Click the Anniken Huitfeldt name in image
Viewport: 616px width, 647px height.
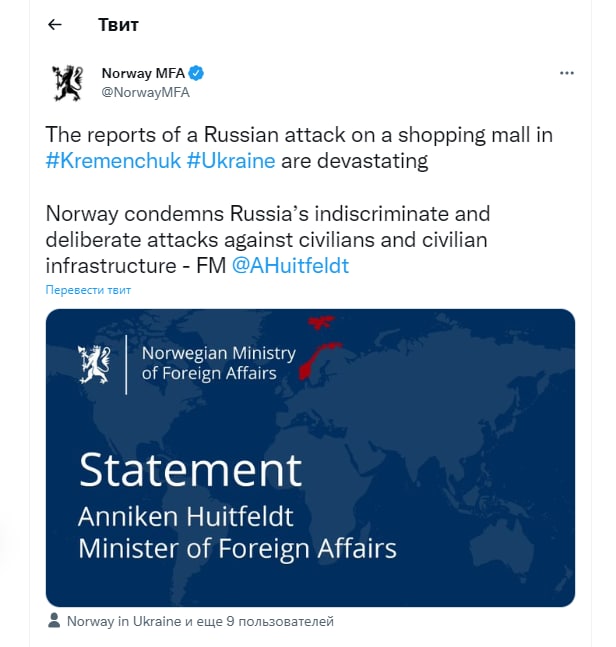pyautogui.click(x=186, y=516)
